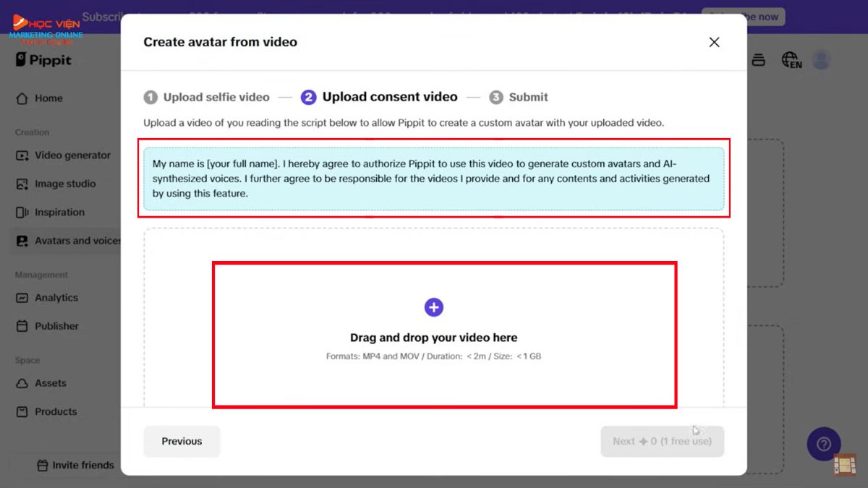
Task: Click the Inspiration icon
Action: pyautogui.click(x=22, y=213)
